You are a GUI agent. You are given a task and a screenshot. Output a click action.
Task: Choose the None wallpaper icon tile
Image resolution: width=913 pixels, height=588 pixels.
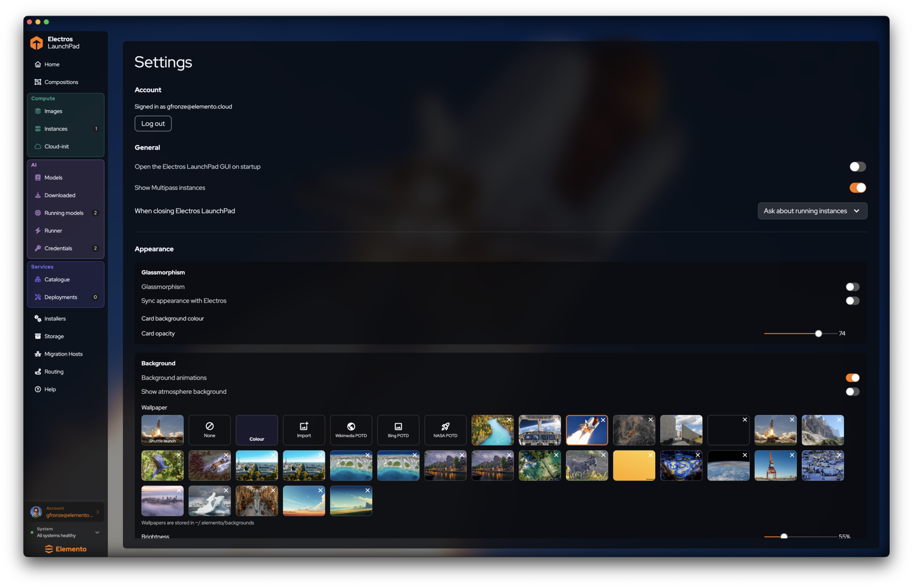click(209, 430)
